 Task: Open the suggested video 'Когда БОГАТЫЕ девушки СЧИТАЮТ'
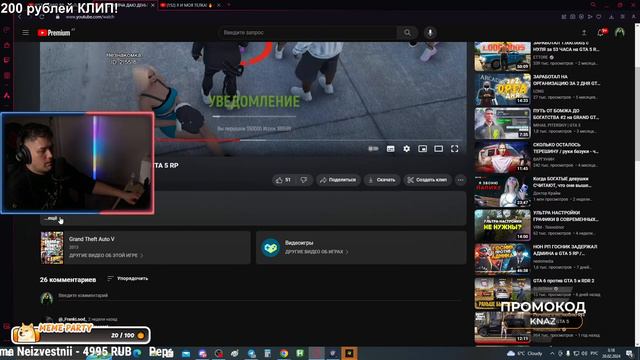tap(537, 191)
